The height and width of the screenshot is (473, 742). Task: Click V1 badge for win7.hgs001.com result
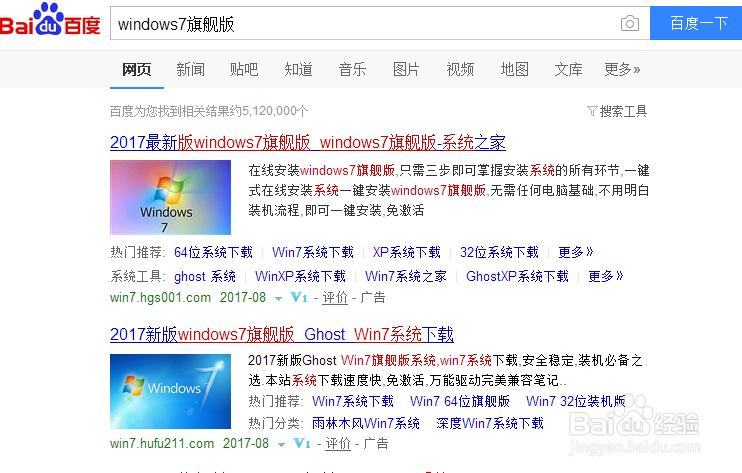point(299,298)
